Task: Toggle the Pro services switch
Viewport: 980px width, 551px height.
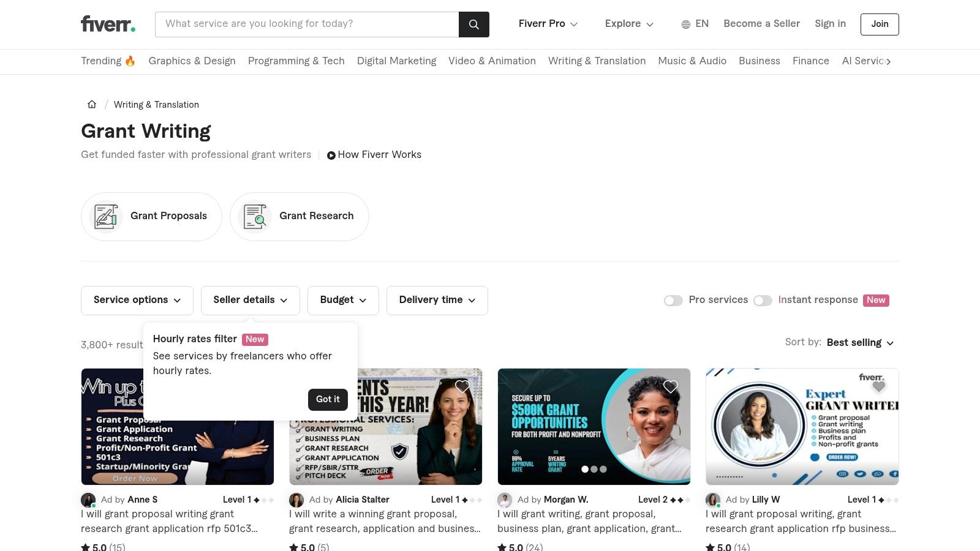Action: pyautogui.click(x=673, y=301)
